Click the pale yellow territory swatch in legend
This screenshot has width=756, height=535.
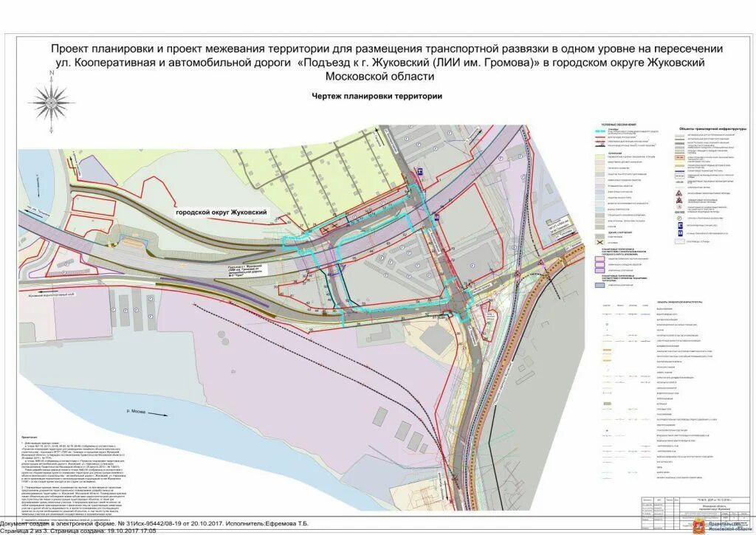click(x=600, y=157)
